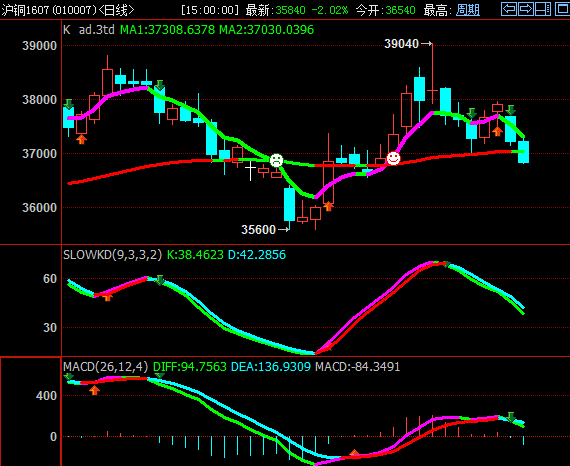Click today's open value 36540

pos(400,10)
